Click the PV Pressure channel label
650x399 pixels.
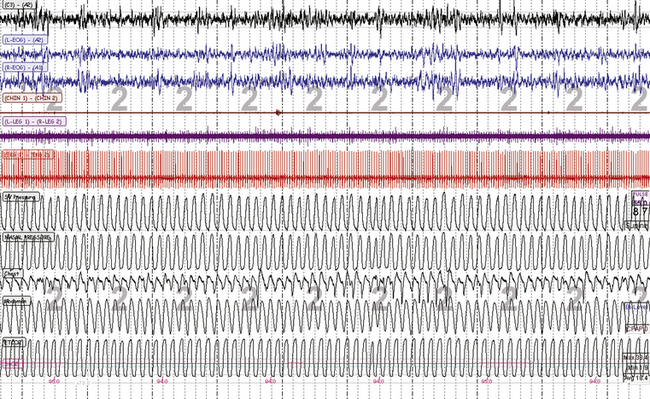[21, 197]
